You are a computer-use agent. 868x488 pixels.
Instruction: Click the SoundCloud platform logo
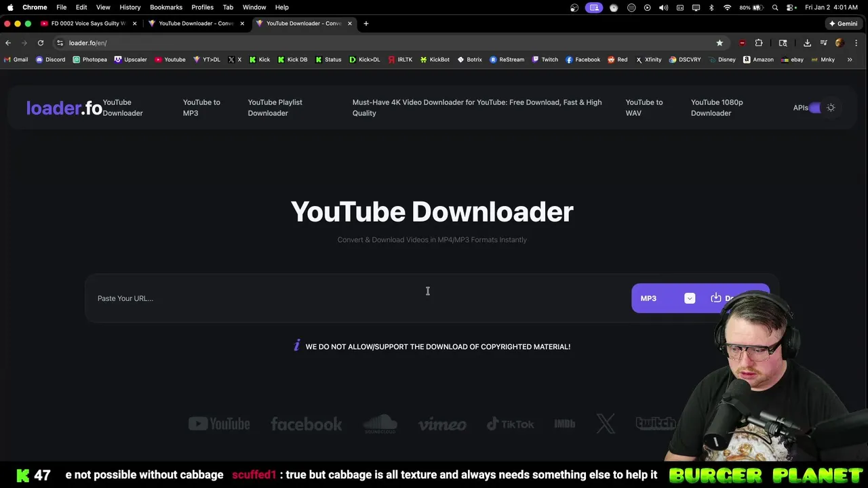[x=380, y=424]
